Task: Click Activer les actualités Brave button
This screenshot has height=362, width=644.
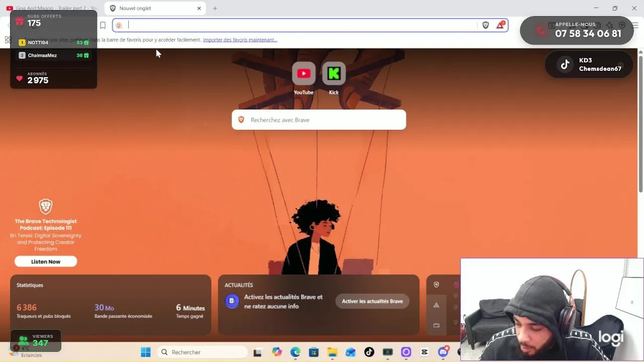Action: (x=372, y=301)
